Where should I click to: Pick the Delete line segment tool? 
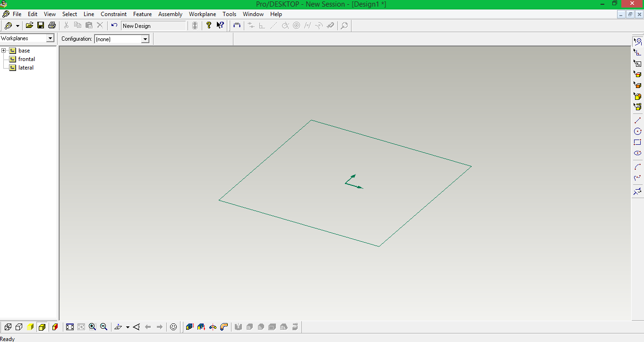click(637, 192)
